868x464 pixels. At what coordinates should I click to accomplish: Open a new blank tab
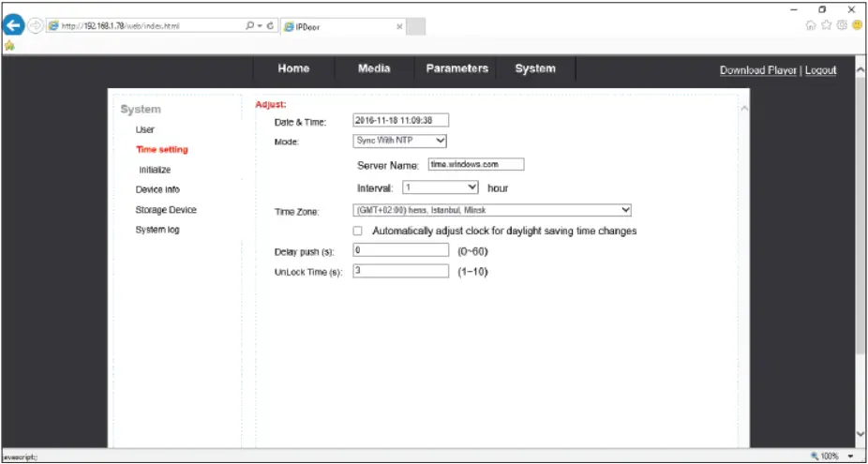[416, 26]
